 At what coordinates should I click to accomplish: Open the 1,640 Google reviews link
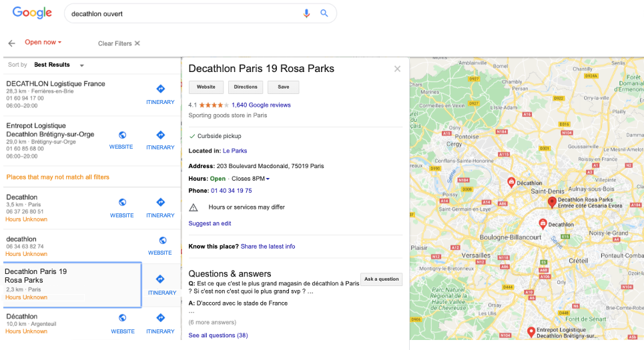coord(261,105)
